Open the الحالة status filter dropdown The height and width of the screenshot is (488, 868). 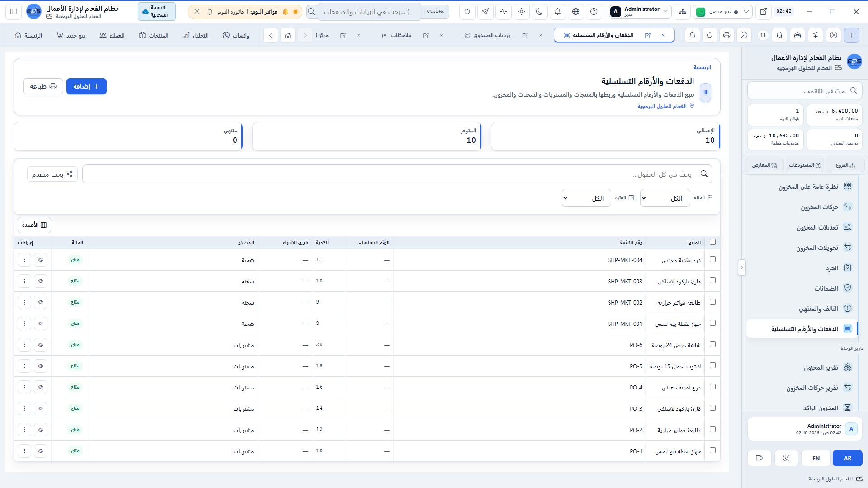point(665,198)
